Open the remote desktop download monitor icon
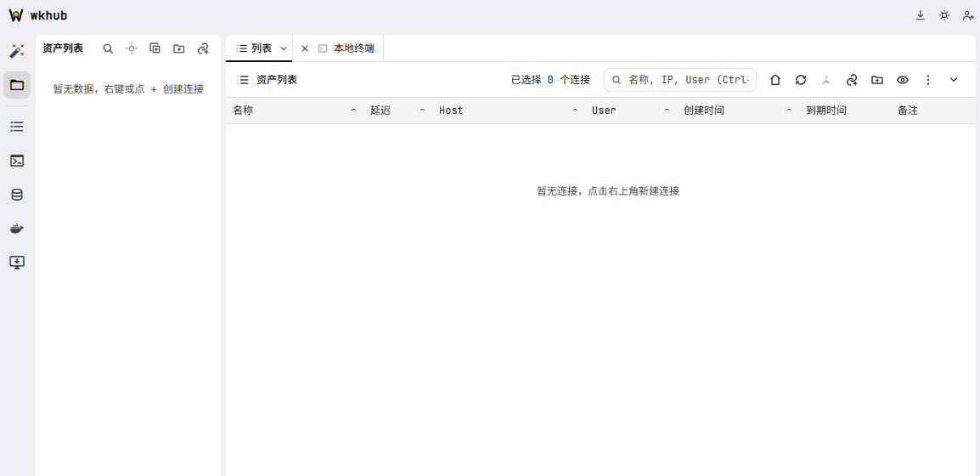 [x=17, y=262]
